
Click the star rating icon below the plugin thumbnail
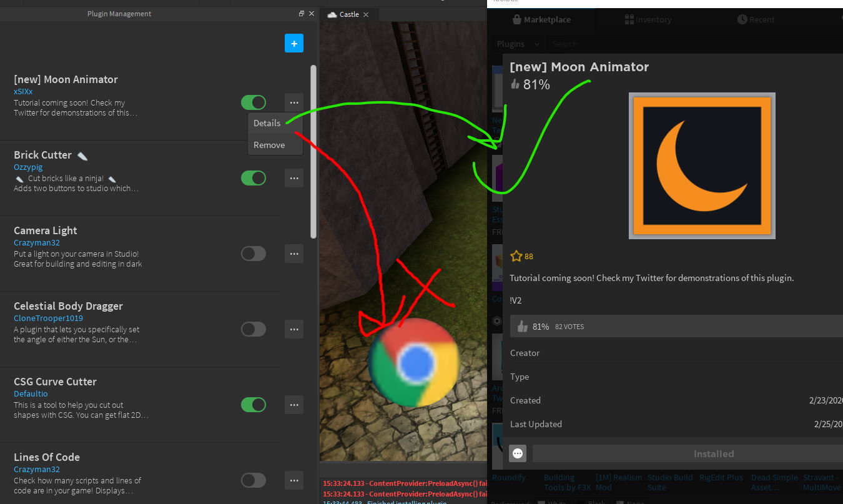(515, 255)
